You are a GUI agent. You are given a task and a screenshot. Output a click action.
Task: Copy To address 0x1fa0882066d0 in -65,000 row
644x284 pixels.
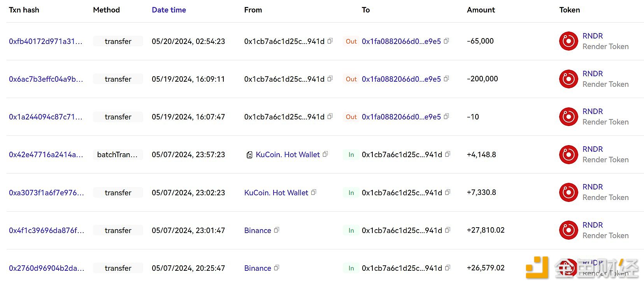[x=446, y=41]
